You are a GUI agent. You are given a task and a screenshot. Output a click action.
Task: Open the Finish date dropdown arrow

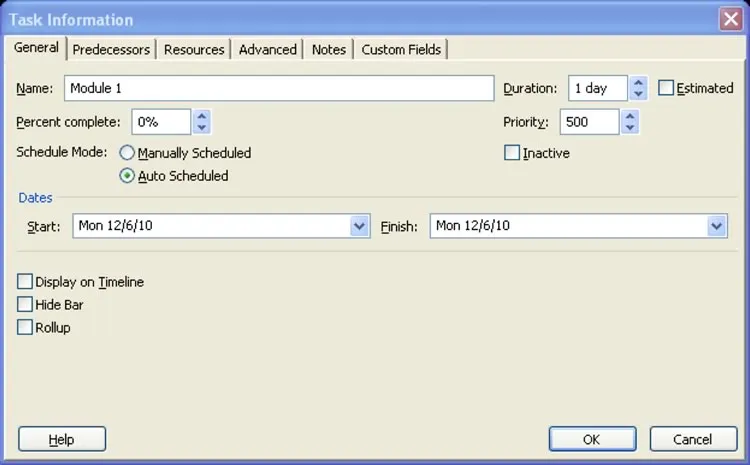click(717, 226)
